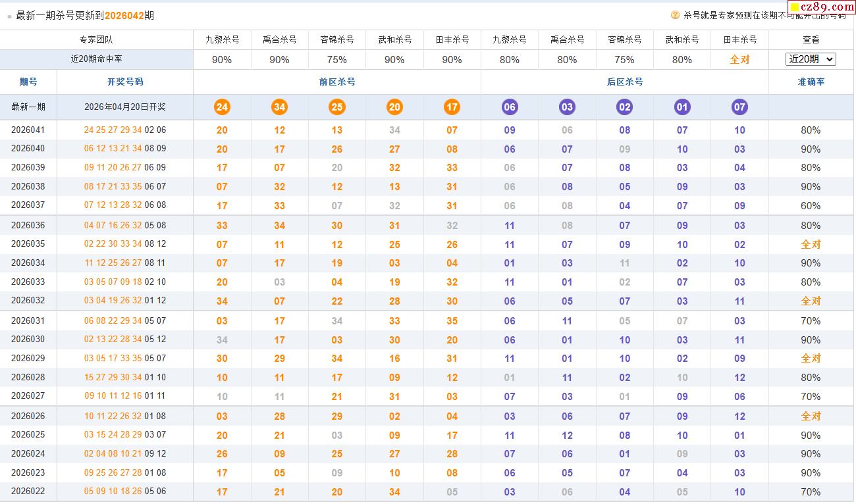The image size is (856, 504).
Task: Select issue number 2026041 row
Action: pos(28,130)
